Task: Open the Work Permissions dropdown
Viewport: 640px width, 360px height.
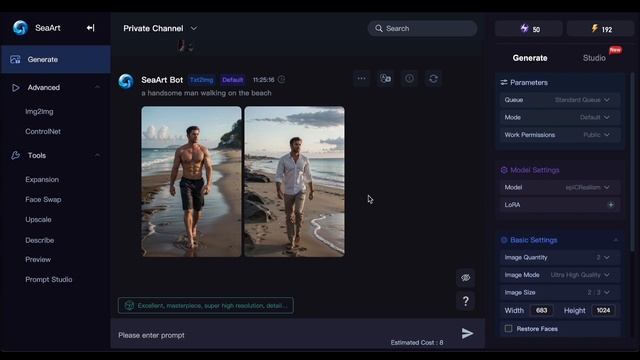Action: pos(560,135)
